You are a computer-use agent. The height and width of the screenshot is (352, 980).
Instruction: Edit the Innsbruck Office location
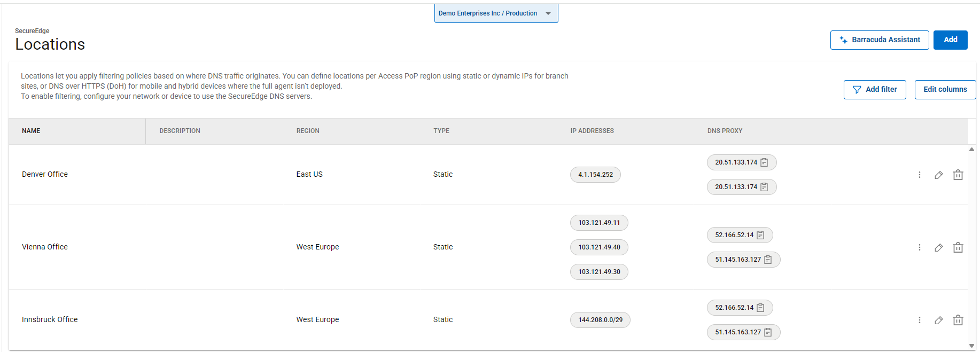pos(938,320)
